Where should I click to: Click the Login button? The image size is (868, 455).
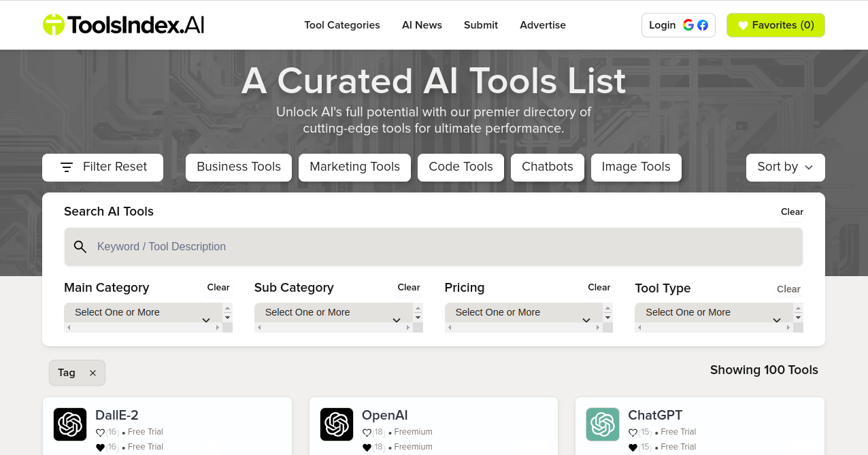pyautogui.click(x=678, y=25)
